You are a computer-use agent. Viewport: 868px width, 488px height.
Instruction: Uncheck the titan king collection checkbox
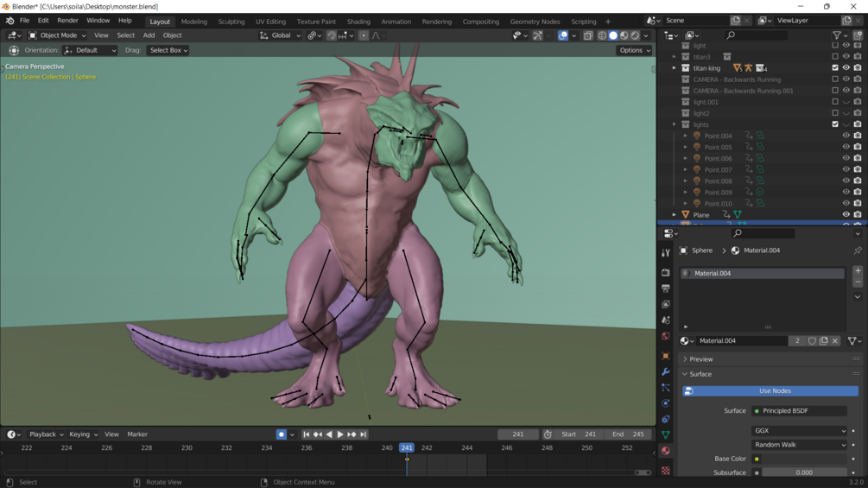click(x=835, y=68)
